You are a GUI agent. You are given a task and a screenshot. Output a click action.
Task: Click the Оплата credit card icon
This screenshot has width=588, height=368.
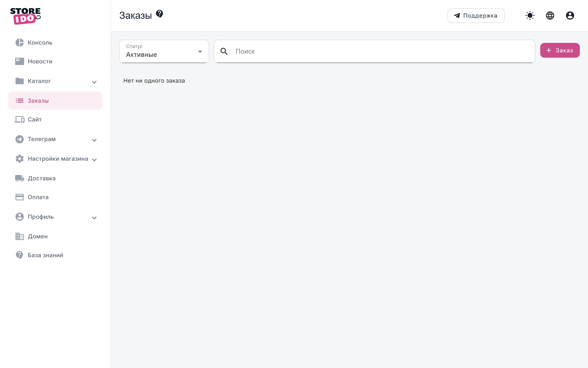coord(19,197)
